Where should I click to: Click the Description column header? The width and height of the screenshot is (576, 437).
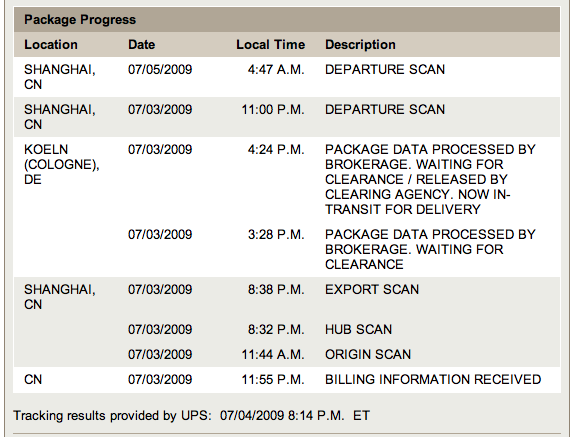point(360,44)
